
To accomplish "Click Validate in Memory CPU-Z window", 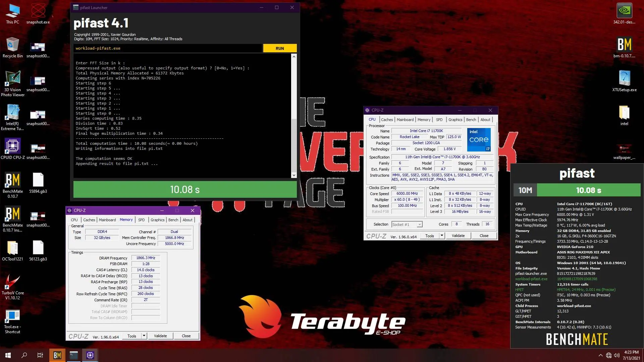I will point(160,336).
